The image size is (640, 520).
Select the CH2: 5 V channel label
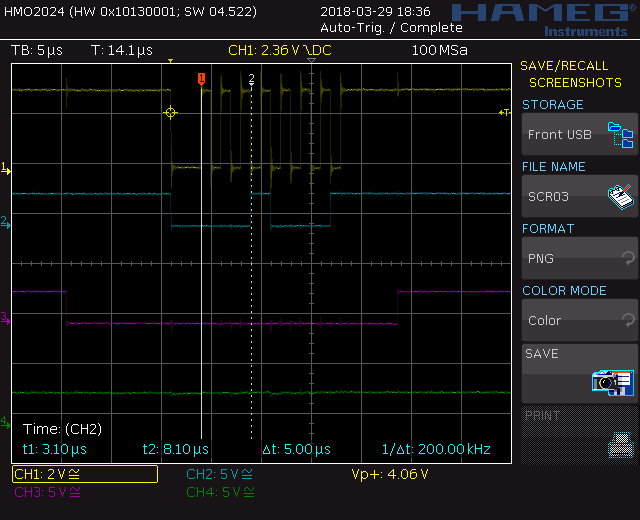(220, 474)
